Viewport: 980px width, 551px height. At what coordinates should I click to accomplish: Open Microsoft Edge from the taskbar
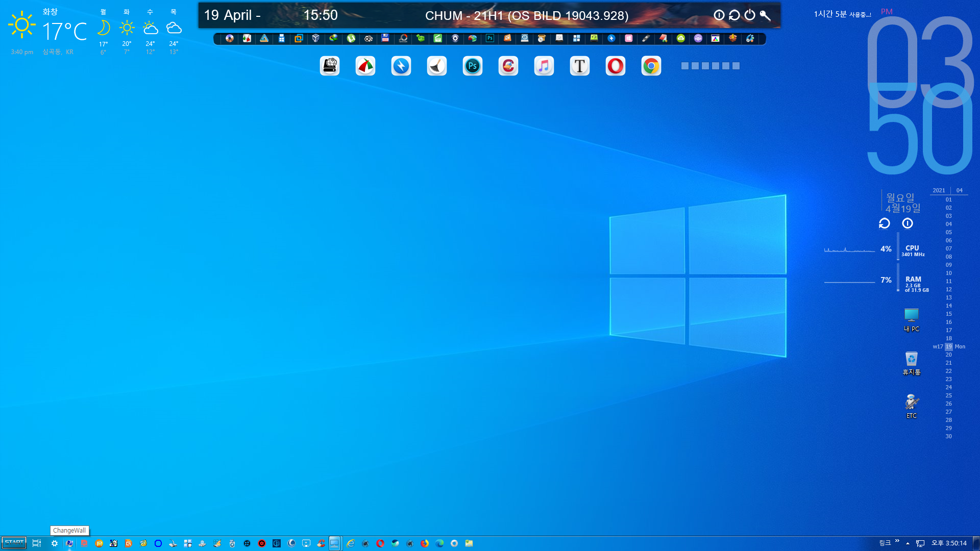click(x=439, y=543)
